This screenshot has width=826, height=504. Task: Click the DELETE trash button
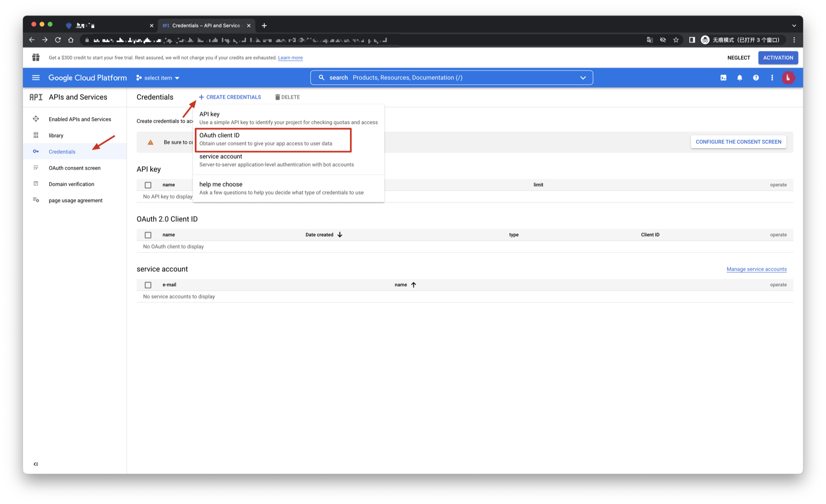click(287, 97)
